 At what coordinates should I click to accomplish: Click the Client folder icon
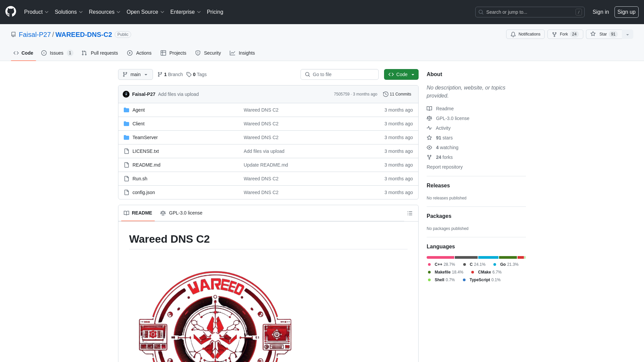(126, 124)
